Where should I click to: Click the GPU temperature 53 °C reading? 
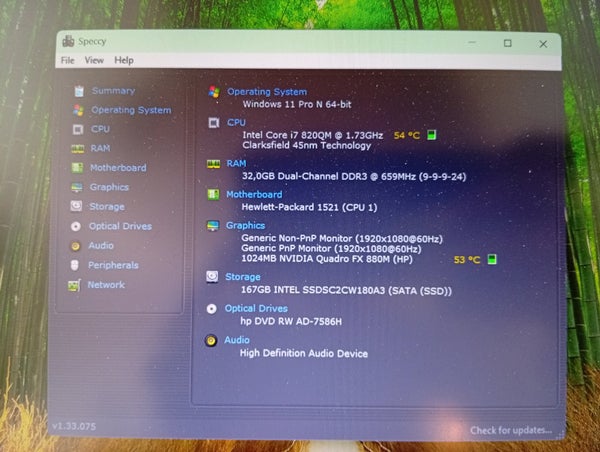coord(467,260)
